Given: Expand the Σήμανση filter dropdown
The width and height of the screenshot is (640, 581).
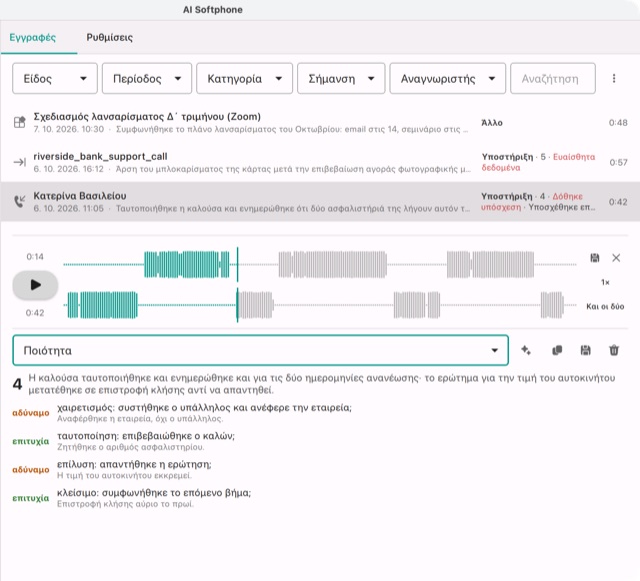Looking at the screenshot, I should point(341,78).
